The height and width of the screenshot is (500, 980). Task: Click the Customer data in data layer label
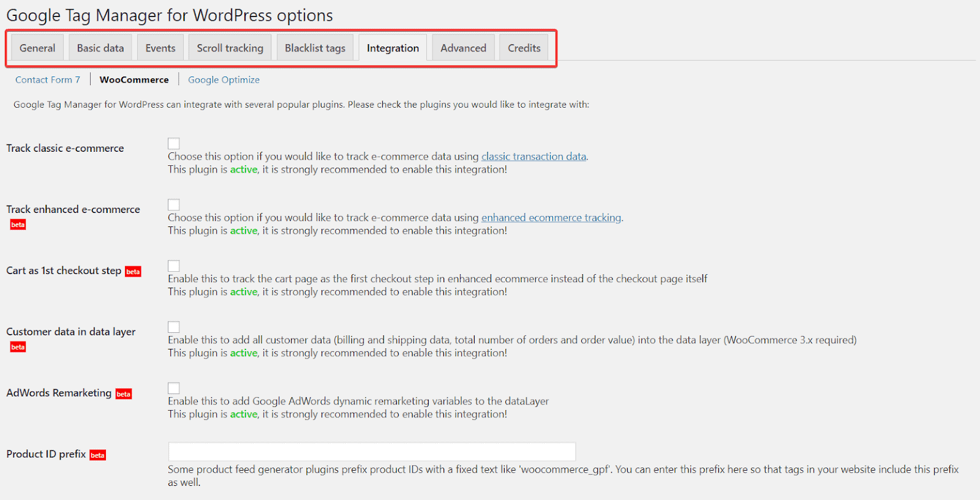tap(71, 332)
